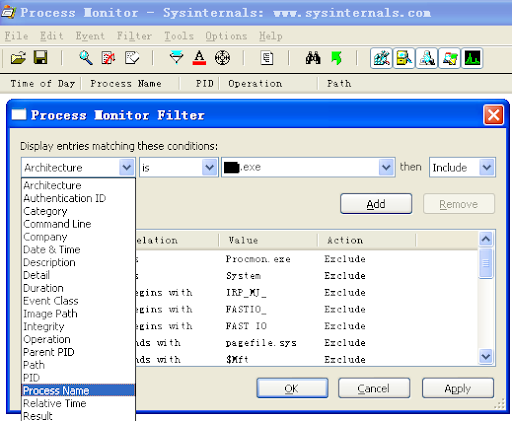Image resolution: width=512 pixels, height=421 pixels.
Task: Click the Add button
Action: 376,204
